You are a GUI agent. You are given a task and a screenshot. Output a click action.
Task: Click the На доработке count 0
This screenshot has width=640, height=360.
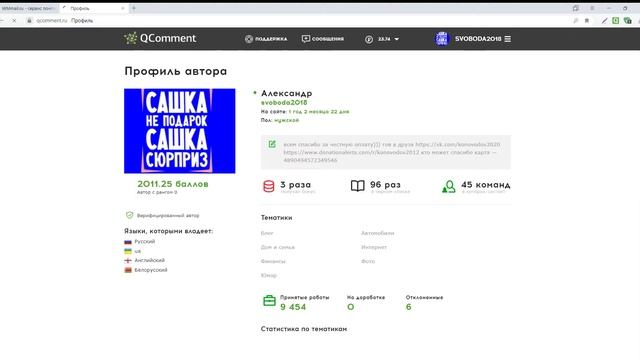tap(351, 307)
